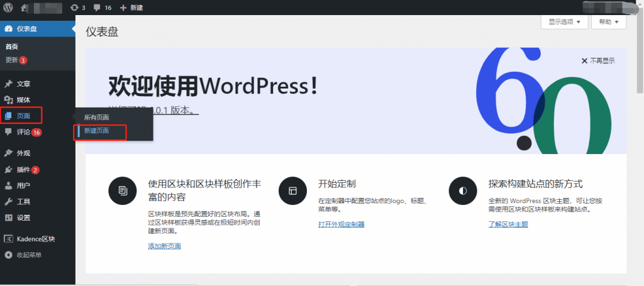644x286 pixels.
Task: Click the 打开外观定制器 link
Action: coord(341,224)
